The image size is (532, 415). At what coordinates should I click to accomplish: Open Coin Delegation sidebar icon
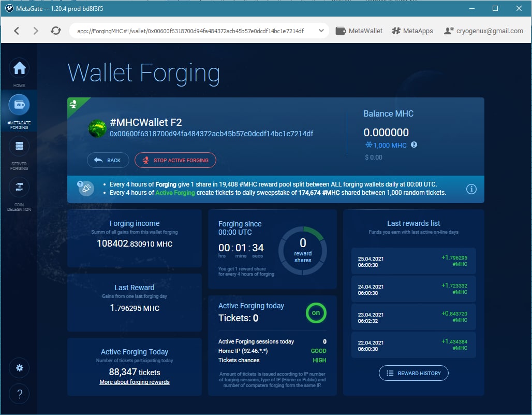pos(19,187)
